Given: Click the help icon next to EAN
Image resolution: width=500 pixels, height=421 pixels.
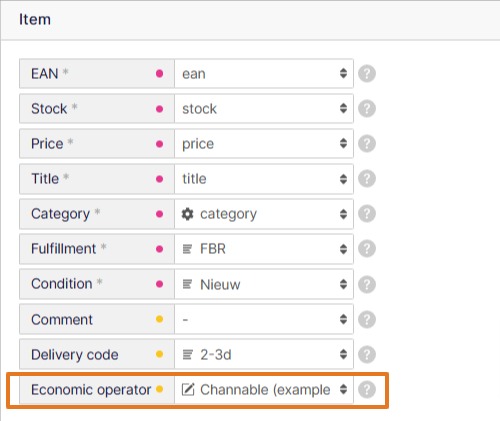Looking at the screenshot, I should click(367, 73).
